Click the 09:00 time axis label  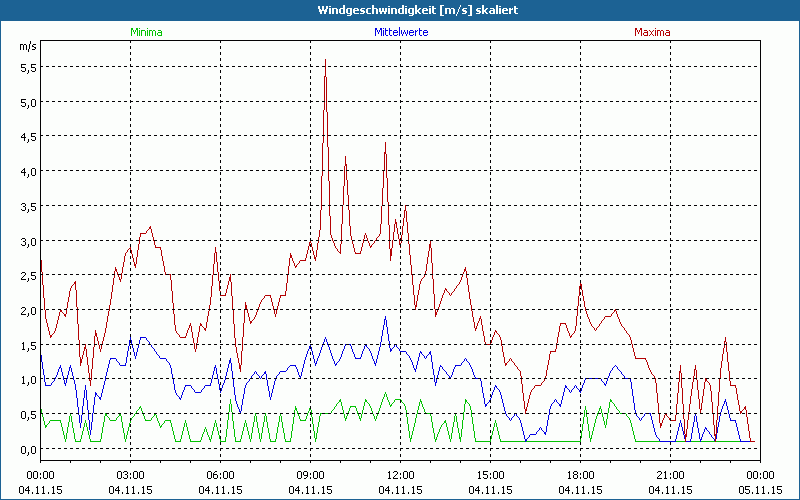(310, 475)
